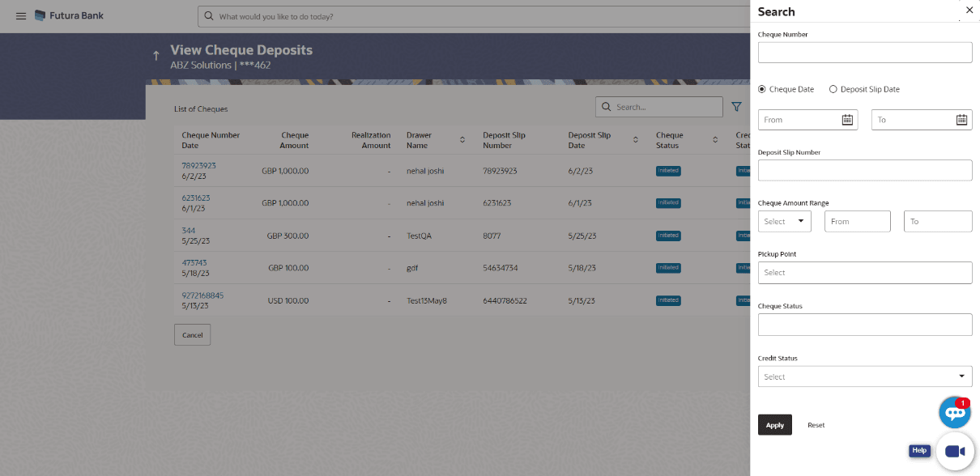Click the Cancel button
This screenshot has height=476, width=980.
coord(192,335)
